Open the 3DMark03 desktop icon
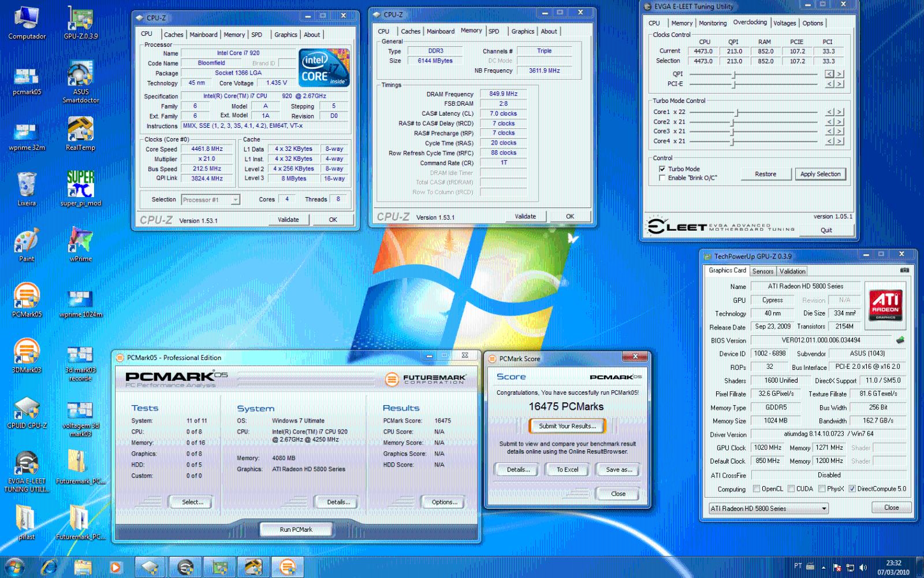This screenshot has height=578, width=924. [27, 355]
